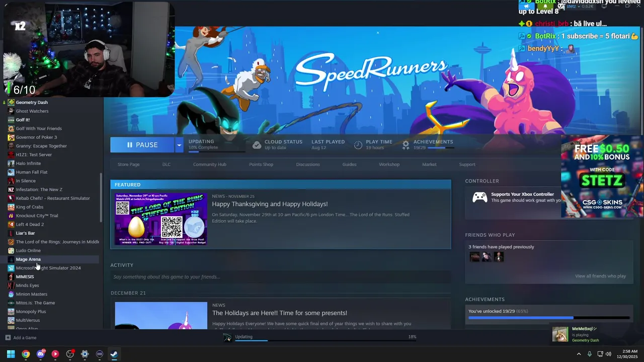Open the DLC tab
Viewport: 644px width, 362px height.
(167, 164)
